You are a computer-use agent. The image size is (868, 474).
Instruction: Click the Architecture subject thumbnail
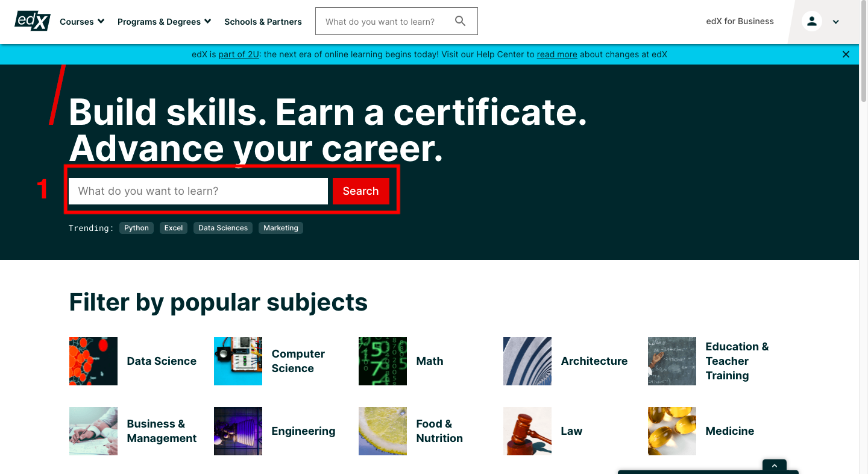(527, 361)
